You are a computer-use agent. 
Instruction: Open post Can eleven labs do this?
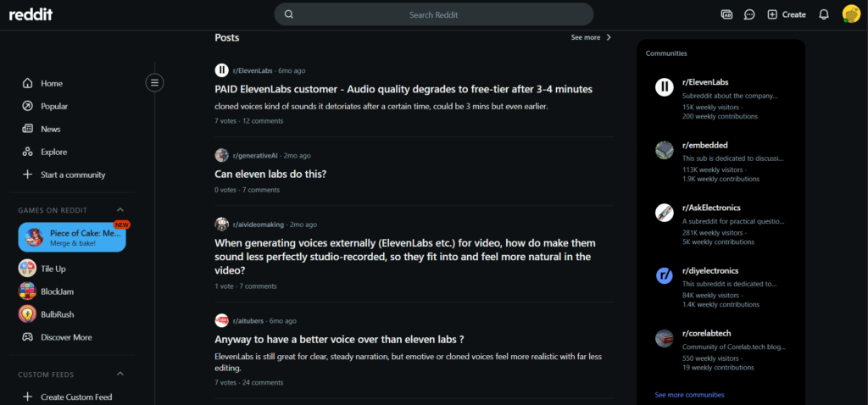pos(270,174)
